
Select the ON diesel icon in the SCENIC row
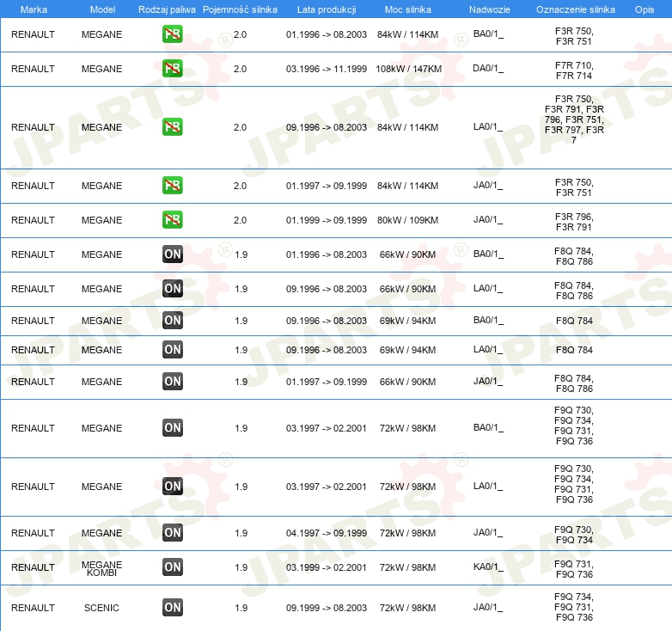172,608
